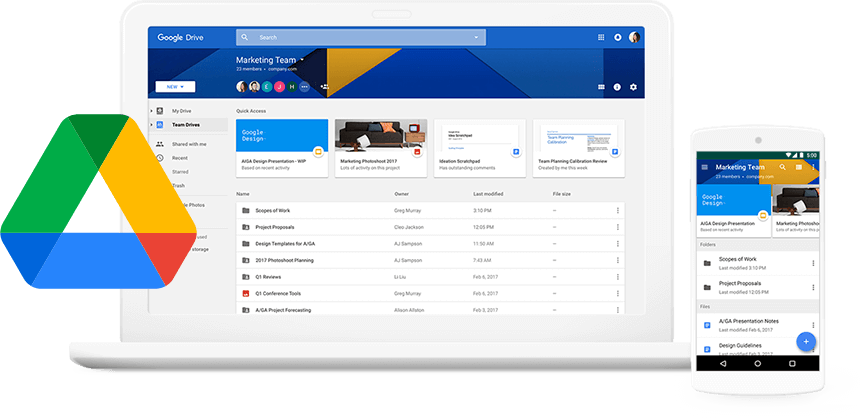This screenshot has height=418, width=860.
Task: Sort by the Name column header
Action: point(242,194)
